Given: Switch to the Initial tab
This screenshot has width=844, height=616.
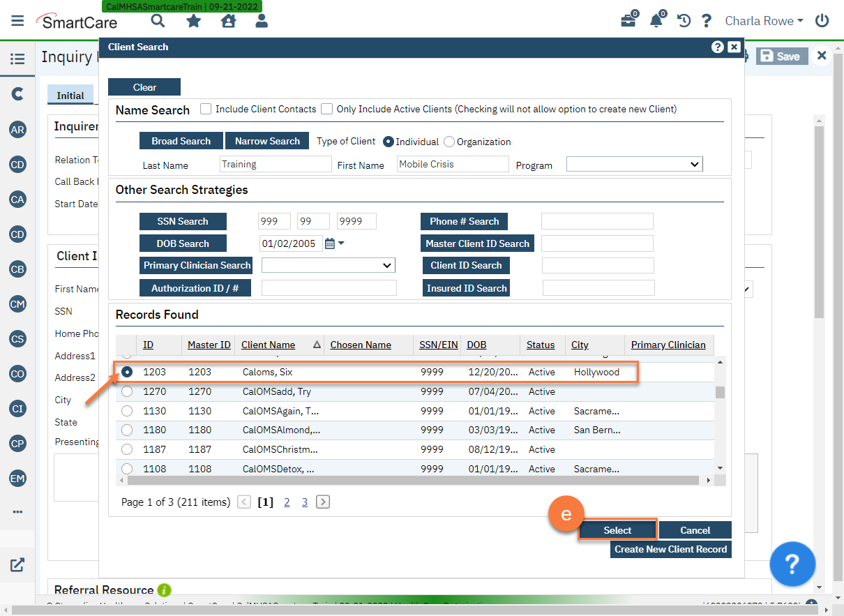Looking at the screenshot, I should [x=70, y=95].
